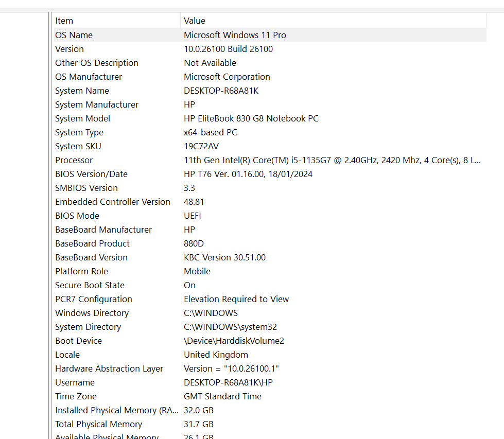This screenshot has width=504, height=439.
Task: Select the System Name row
Action: click(270, 91)
